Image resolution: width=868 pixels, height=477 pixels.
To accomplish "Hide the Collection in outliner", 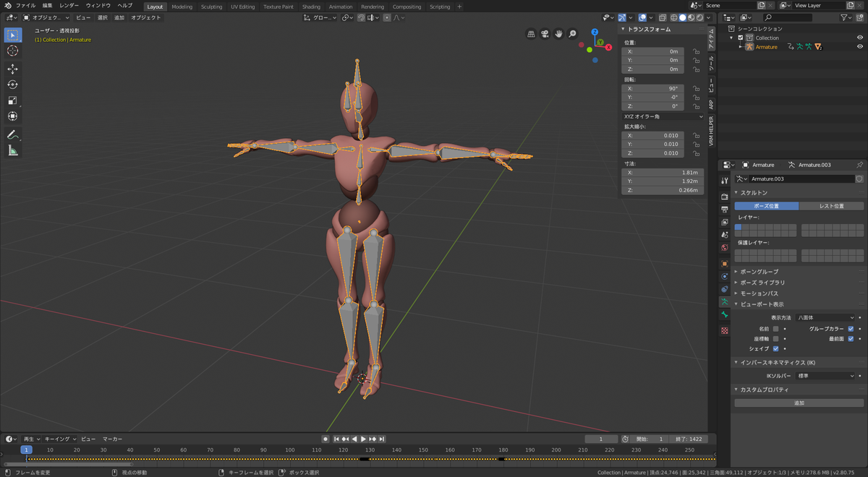I will (860, 38).
